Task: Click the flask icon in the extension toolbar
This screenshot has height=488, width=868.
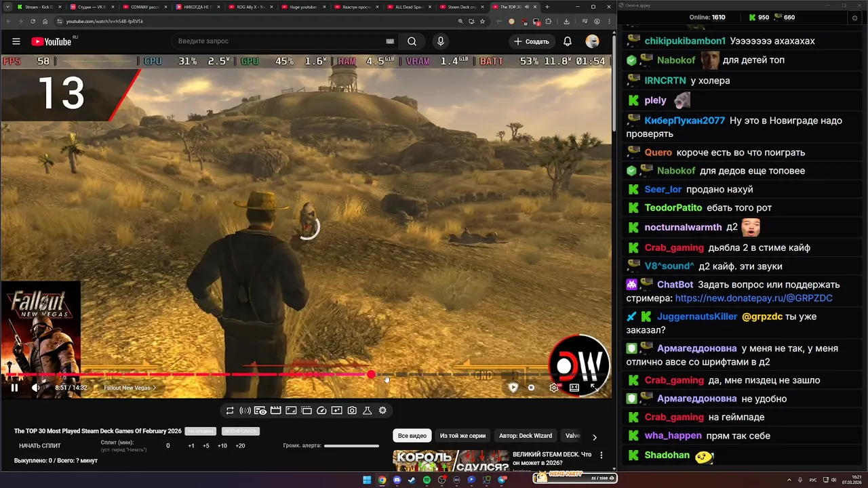Action: click(x=368, y=411)
